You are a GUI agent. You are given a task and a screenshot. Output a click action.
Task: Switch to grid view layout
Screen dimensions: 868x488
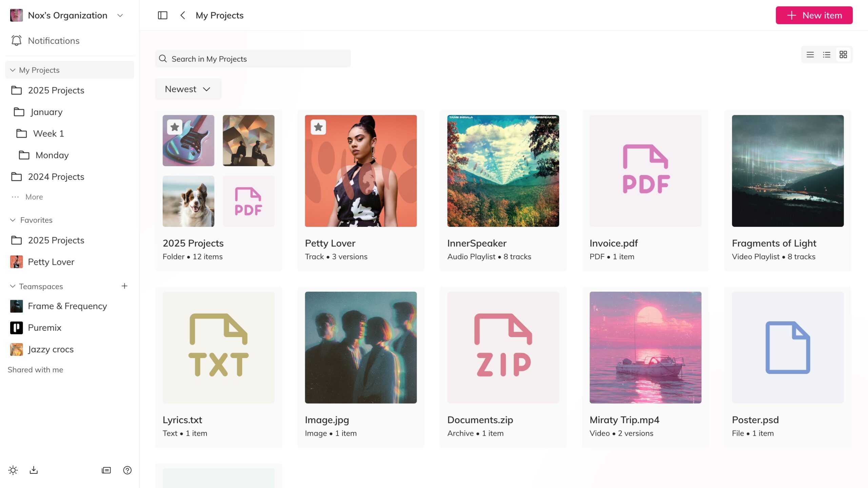click(x=843, y=55)
